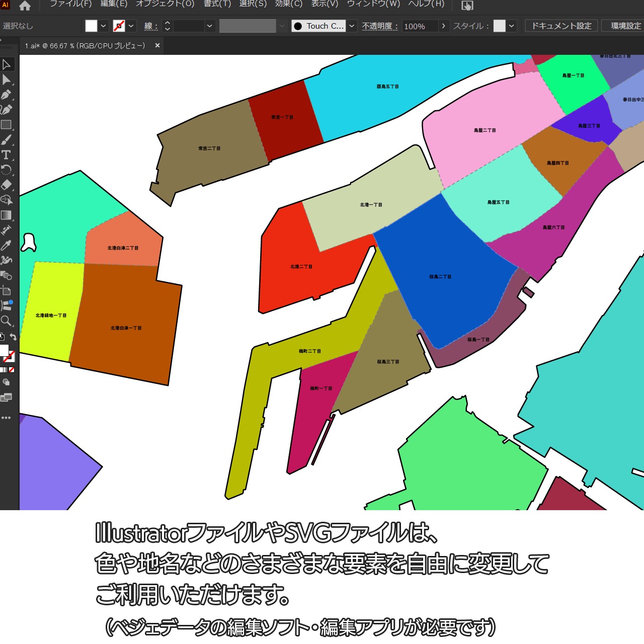The width and height of the screenshot is (644, 644).
Task: Activate the Type tool
Action: point(6,155)
